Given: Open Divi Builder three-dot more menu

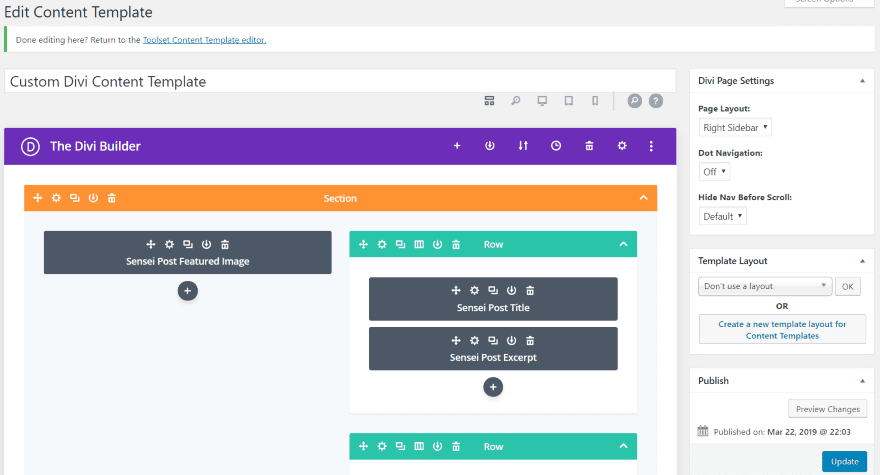Looking at the screenshot, I should pos(651,146).
